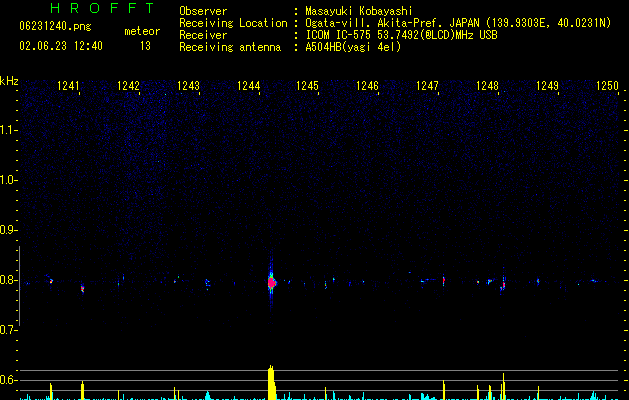
Task: Click the 1.0 frequency axis label
Action: 9,180
